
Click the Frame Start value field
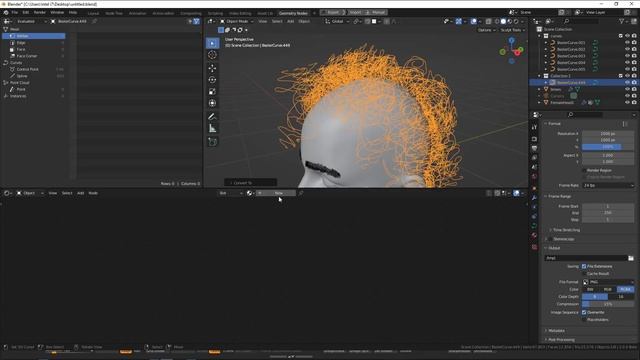[608, 207]
